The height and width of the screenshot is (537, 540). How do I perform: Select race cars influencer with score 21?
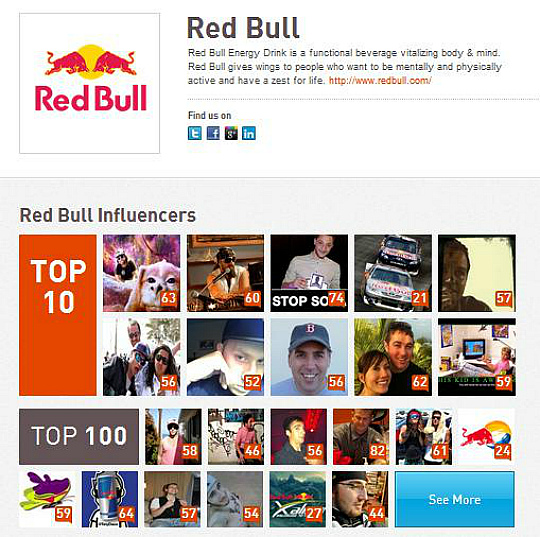393,273
